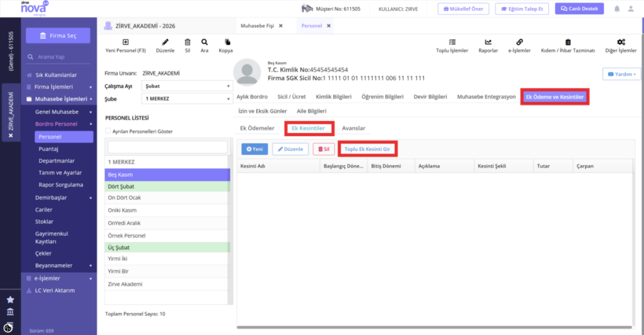This screenshot has height=335, width=644.
Task: Switch to the Ek Kesintiler tab
Action: [x=308, y=128]
